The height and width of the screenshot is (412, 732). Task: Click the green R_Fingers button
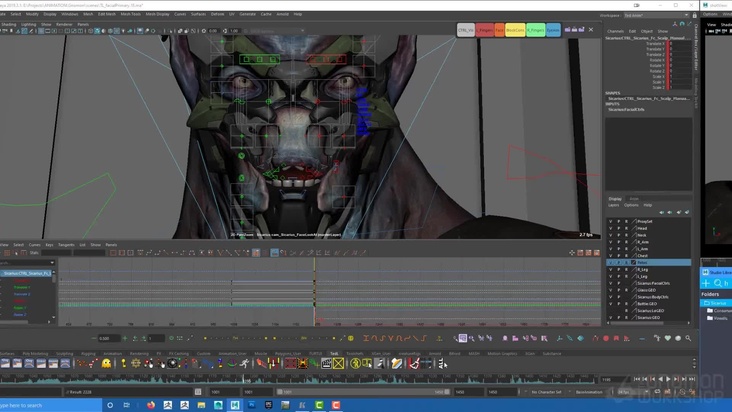pyautogui.click(x=535, y=30)
